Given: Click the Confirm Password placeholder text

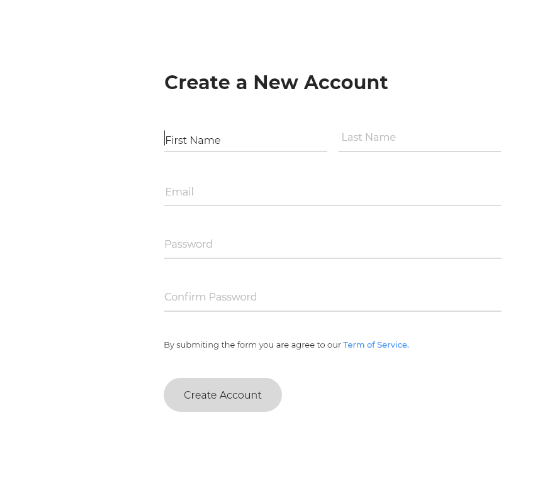Looking at the screenshot, I should 210,297.
